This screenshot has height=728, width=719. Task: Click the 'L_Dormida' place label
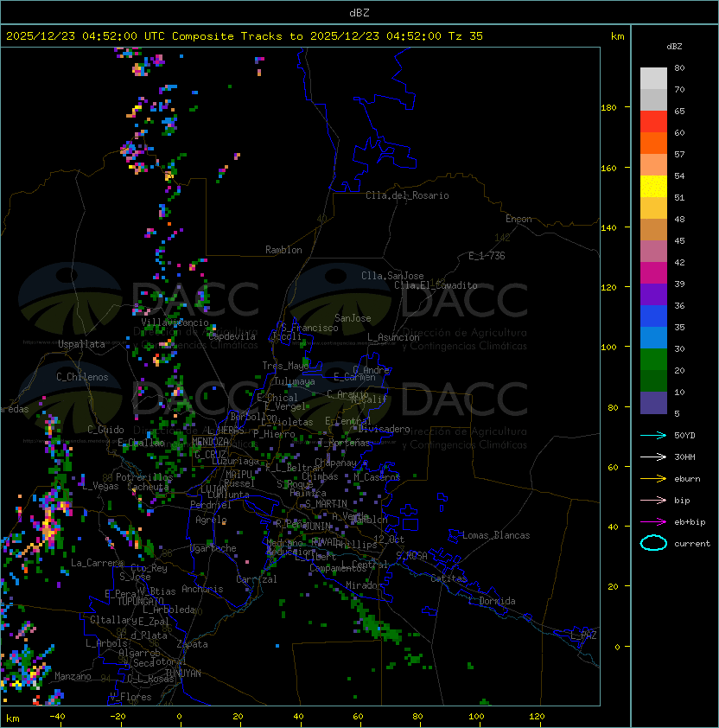(492, 601)
